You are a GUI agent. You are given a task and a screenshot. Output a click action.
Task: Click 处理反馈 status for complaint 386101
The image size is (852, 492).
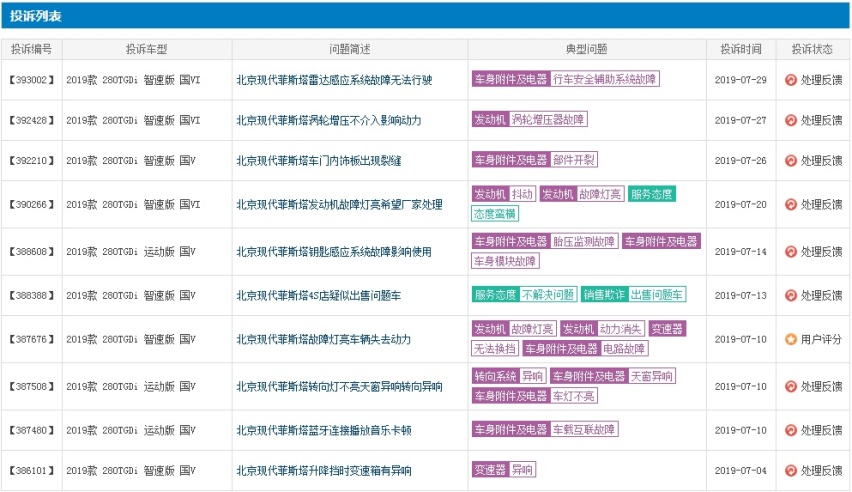click(821, 471)
